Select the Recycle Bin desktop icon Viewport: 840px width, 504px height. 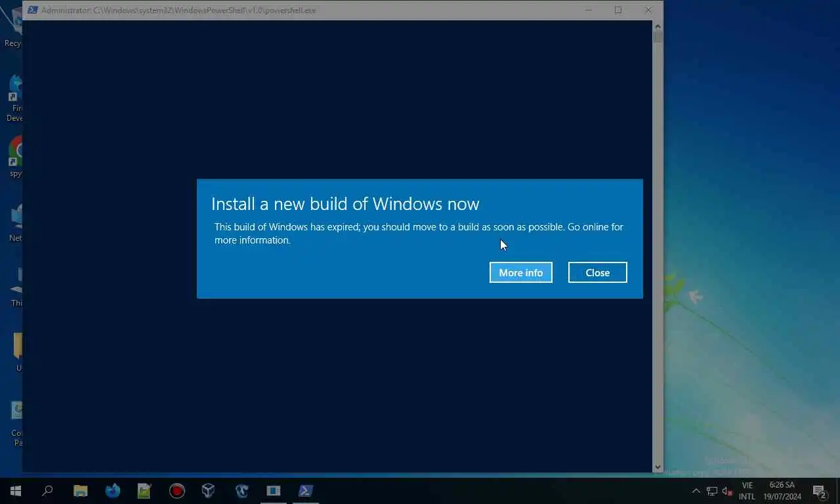[x=13, y=28]
